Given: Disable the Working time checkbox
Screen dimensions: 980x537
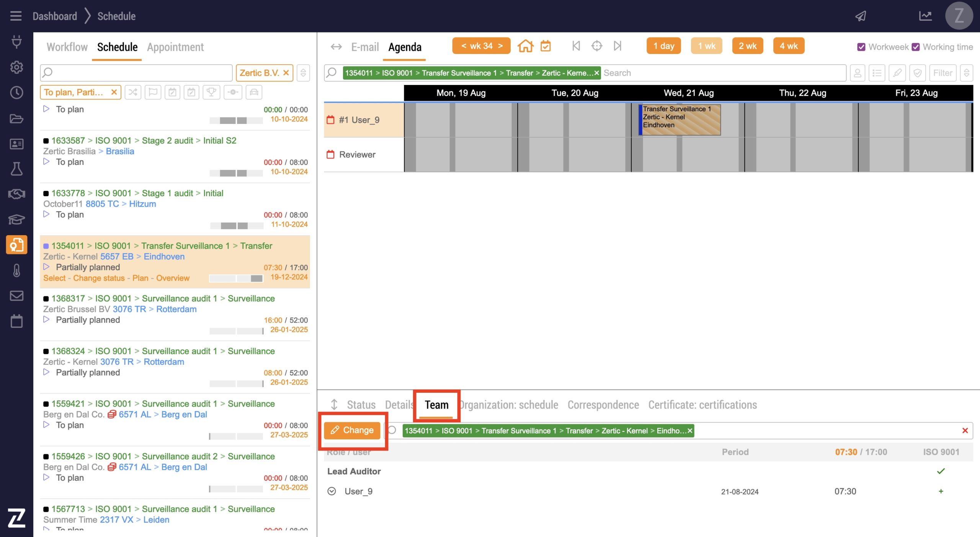Looking at the screenshot, I should point(916,47).
